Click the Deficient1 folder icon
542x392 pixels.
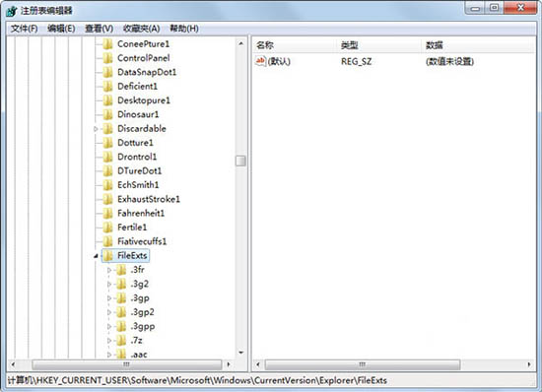pyautogui.click(x=107, y=87)
